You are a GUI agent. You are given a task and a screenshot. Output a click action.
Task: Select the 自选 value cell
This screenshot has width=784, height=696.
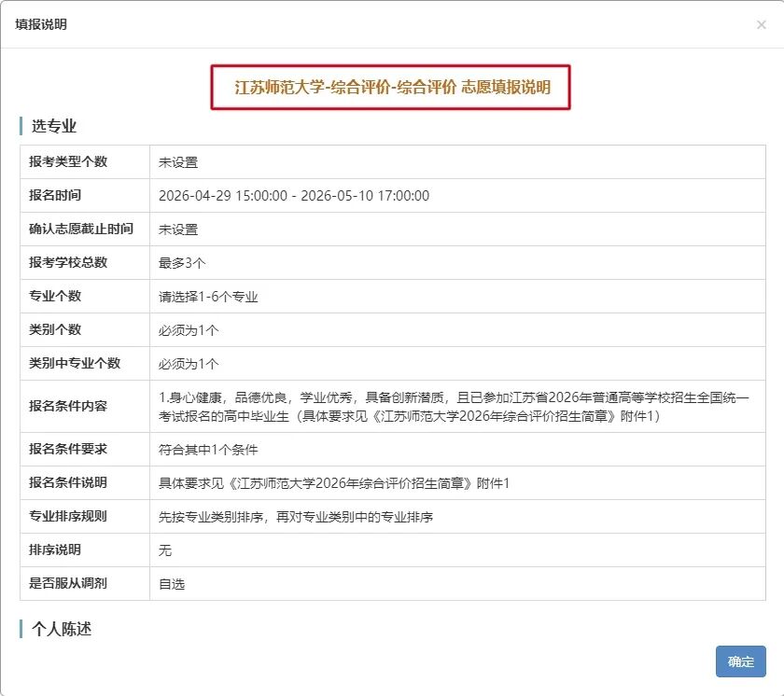(x=168, y=584)
